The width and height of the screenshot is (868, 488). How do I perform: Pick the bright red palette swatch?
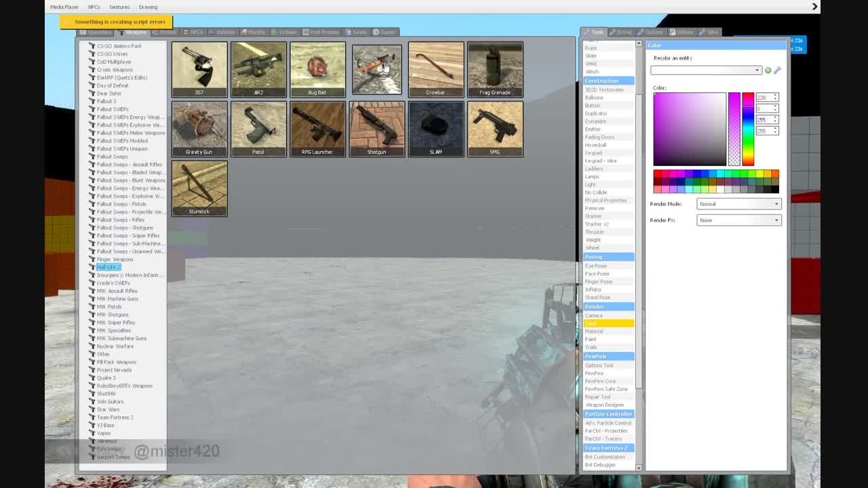click(x=657, y=174)
